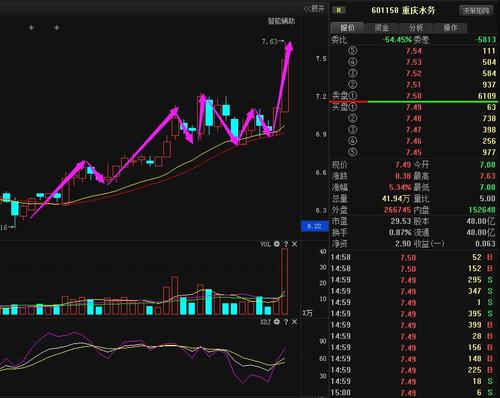Click the second star marker above chart
This screenshot has width=500, height=398.
tap(57, 28)
